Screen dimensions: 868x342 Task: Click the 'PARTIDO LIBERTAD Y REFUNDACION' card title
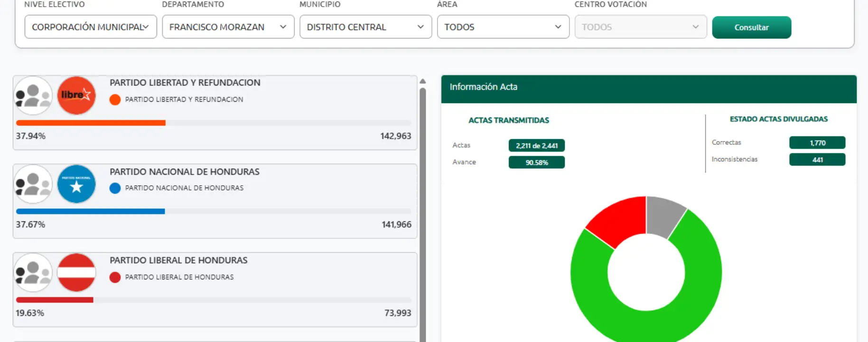pyautogui.click(x=185, y=83)
